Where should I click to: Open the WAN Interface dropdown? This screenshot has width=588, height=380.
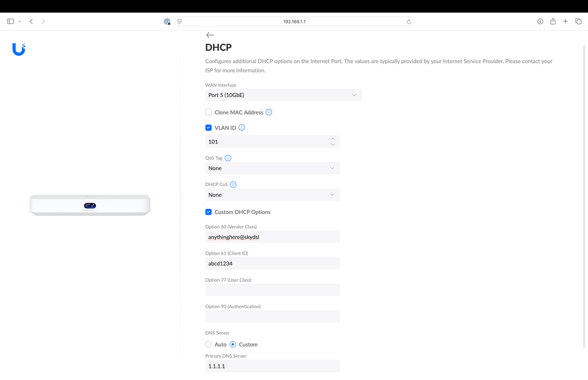click(284, 95)
